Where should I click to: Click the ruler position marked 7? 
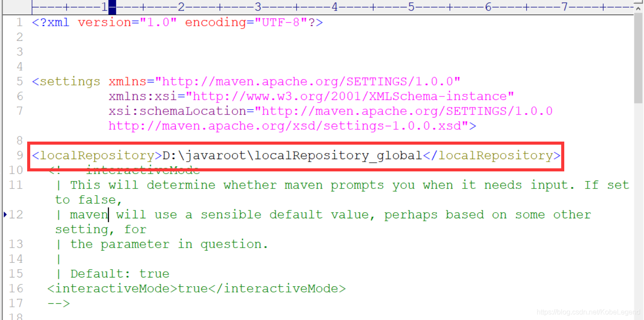click(564, 7)
